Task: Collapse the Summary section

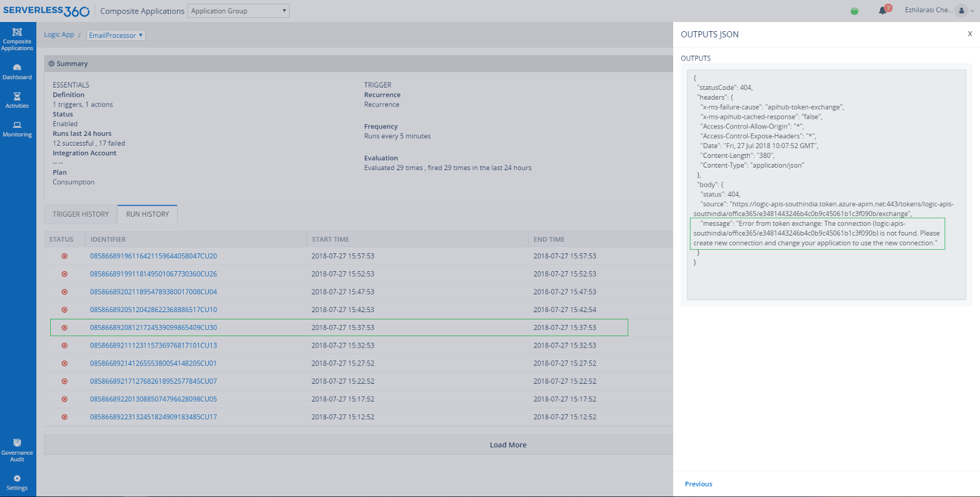Action: (x=51, y=64)
